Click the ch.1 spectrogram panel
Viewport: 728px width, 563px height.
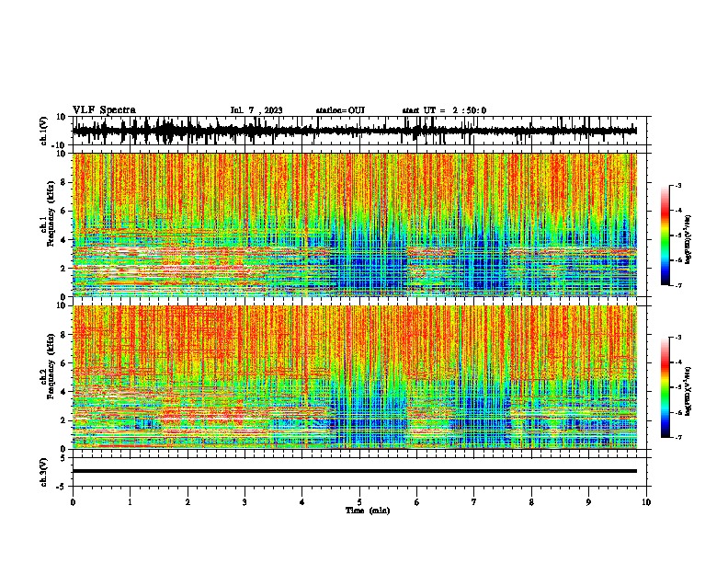[354, 224]
